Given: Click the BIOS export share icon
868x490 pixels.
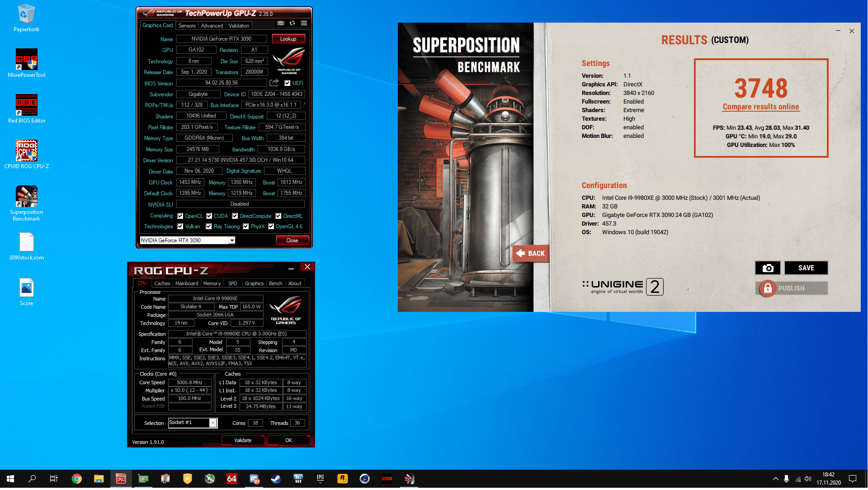Looking at the screenshot, I should (x=274, y=83).
